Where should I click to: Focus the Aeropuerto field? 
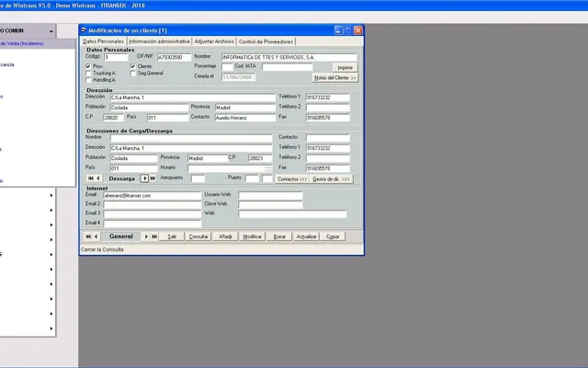tap(198, 178)
